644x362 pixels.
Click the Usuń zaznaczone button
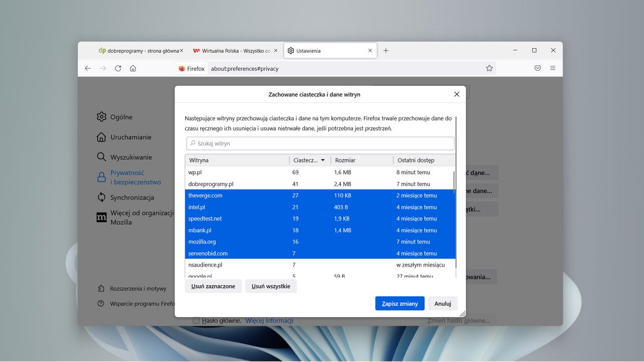click(x=213, y=286)
